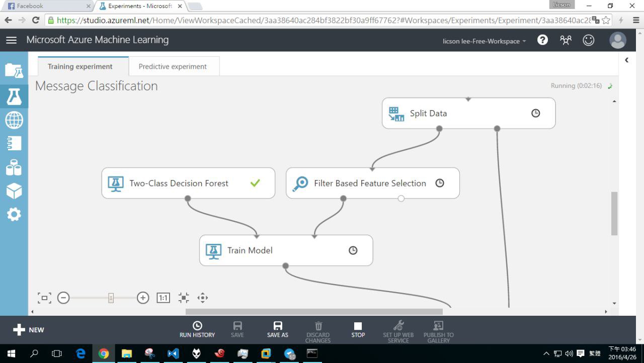The image size is (644, 363).
Task: Select the Train Model module icon
Action: pos(213,250)
